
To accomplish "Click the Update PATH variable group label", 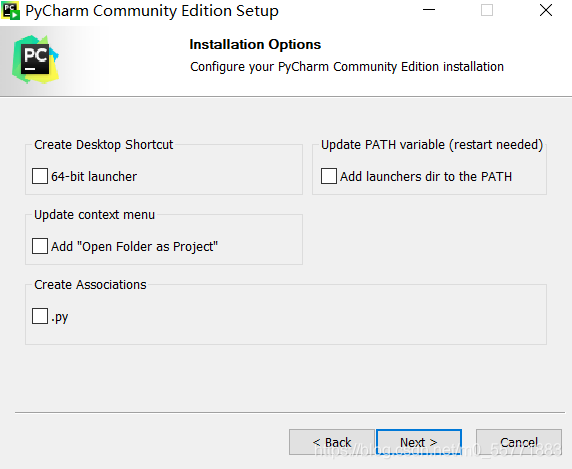I will (x=432, y=145).
